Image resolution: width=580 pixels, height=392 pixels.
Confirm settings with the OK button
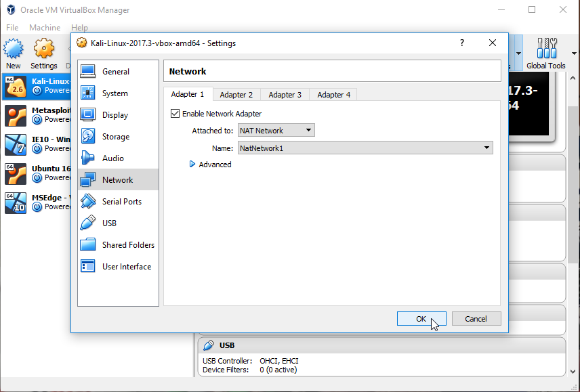click(x=421, y=318)
